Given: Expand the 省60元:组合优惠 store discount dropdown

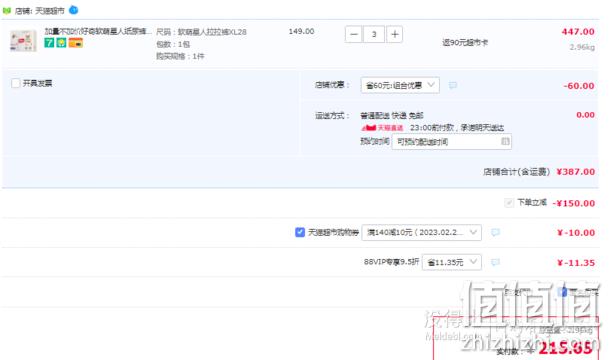Looking at the screenshot, I should pyautogui.click(x=400, y=85).
